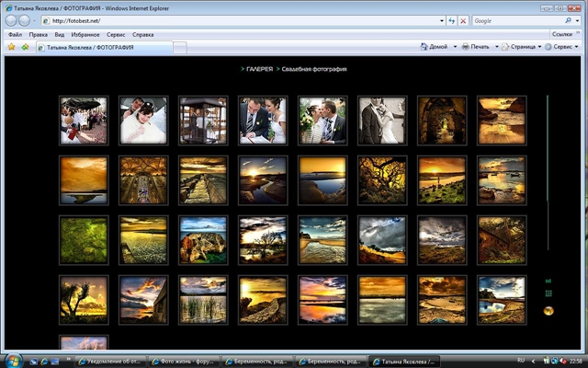Open the address bar history dropdown

437,20
